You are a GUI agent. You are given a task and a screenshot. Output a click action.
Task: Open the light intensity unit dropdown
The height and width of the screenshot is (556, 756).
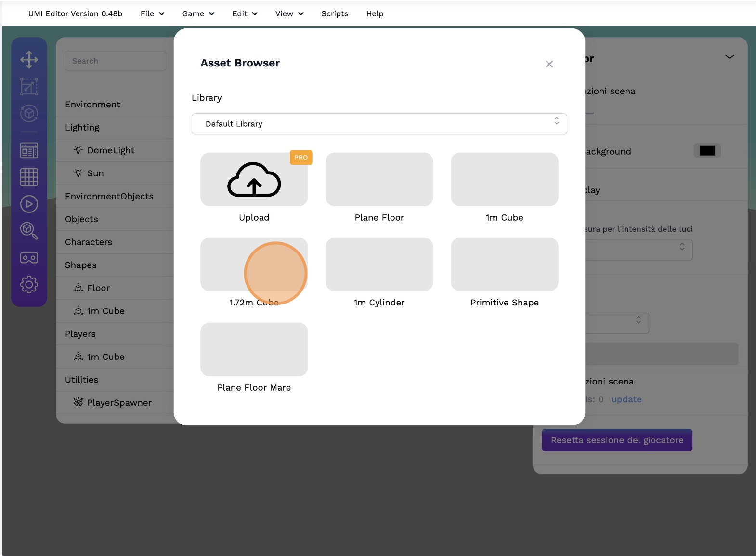pos(639,250)
